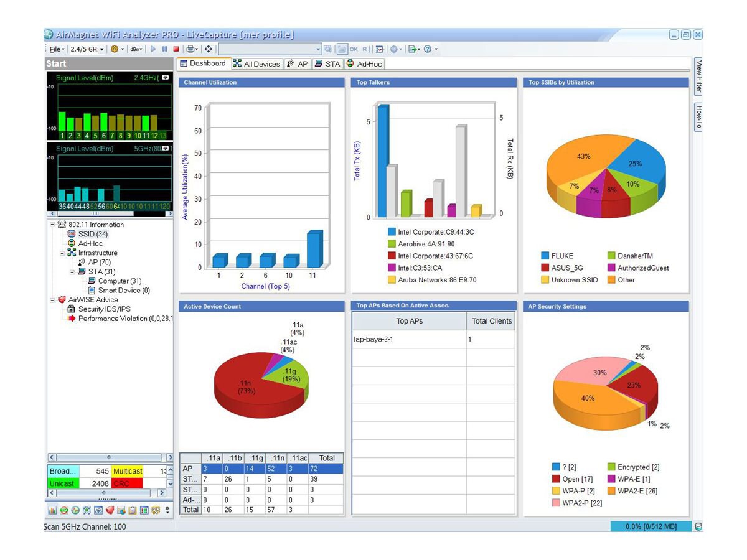Collapse the 802.11 Information tree node
The width and height of the screenshot is (747, 560).
(x=51, y=225)
